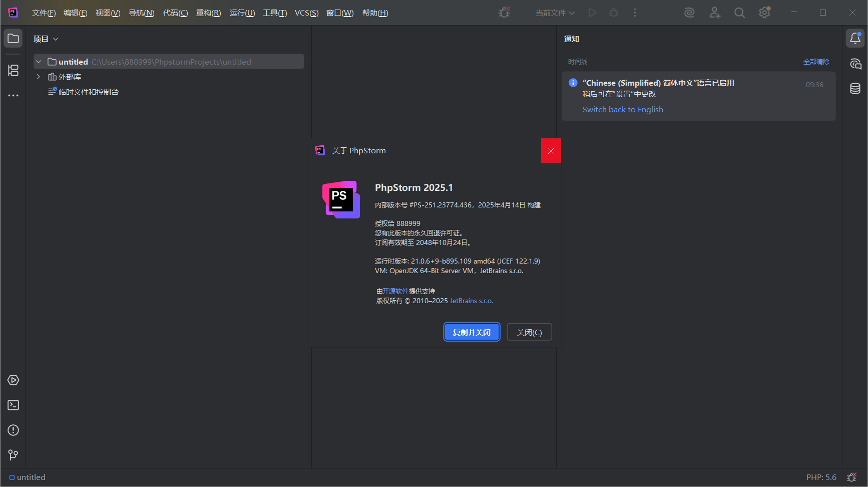This screenshot has height=487, width=868.
Task: Click the debug listener icon in status bar
Action: pyautogui.click(x=851, y=477)
